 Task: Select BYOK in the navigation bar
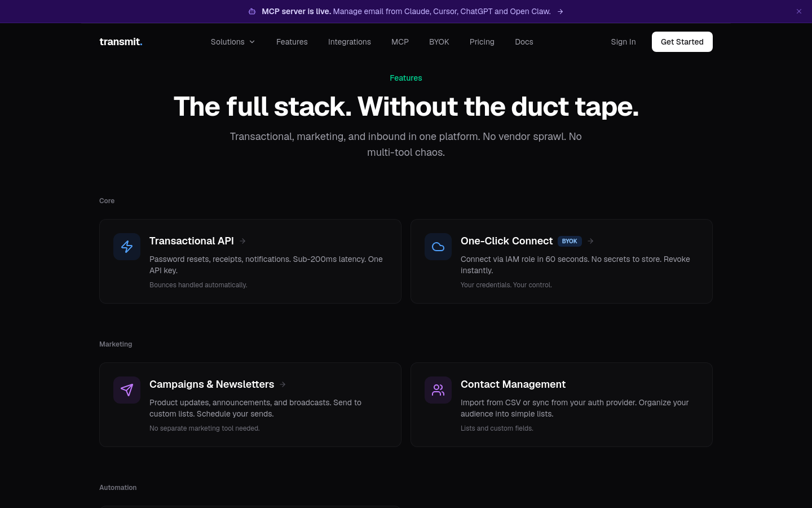pos(439,42)
